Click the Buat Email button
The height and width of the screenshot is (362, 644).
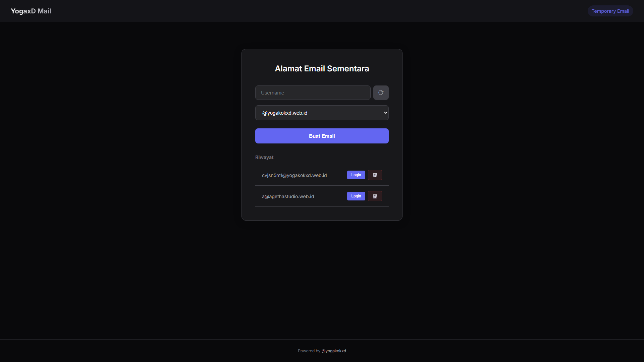click(x=322, y=136)
